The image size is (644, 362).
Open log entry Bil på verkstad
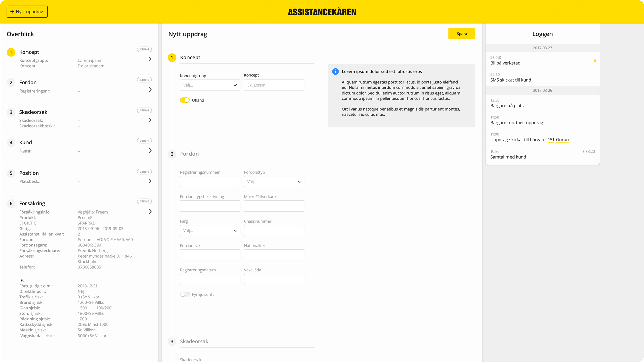(542, 61)
